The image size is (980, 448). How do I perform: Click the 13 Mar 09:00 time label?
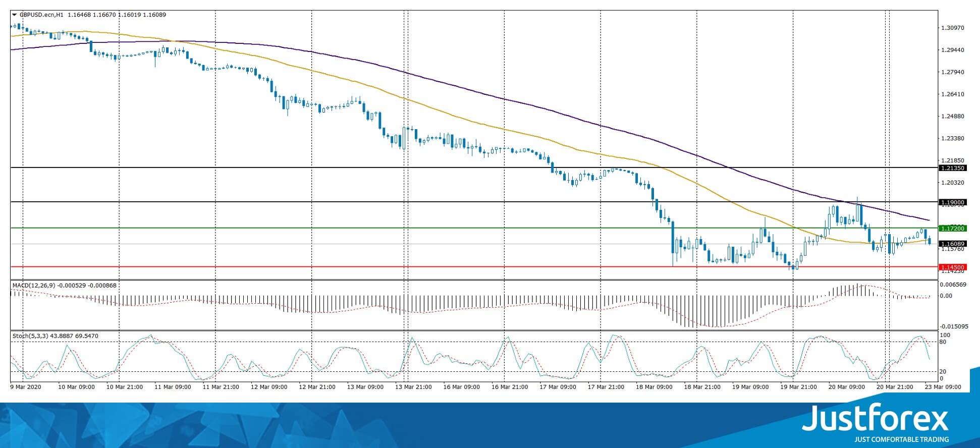pos(365,387)
